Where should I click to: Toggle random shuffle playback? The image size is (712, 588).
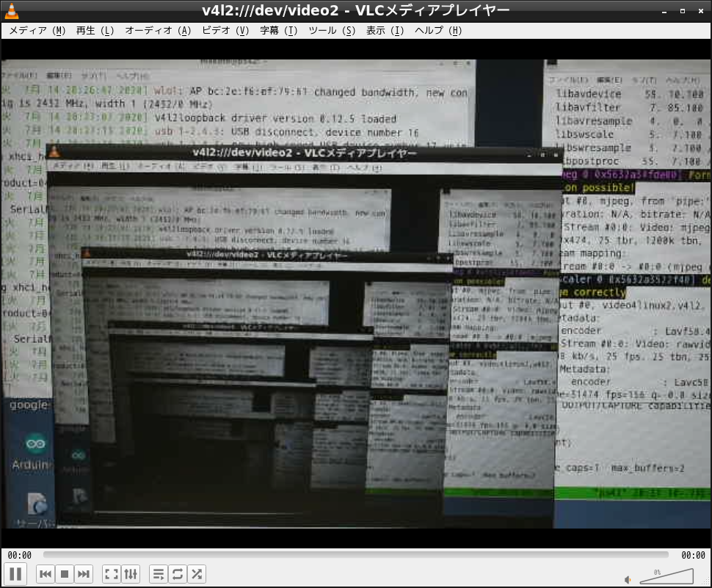click(197, 574)
